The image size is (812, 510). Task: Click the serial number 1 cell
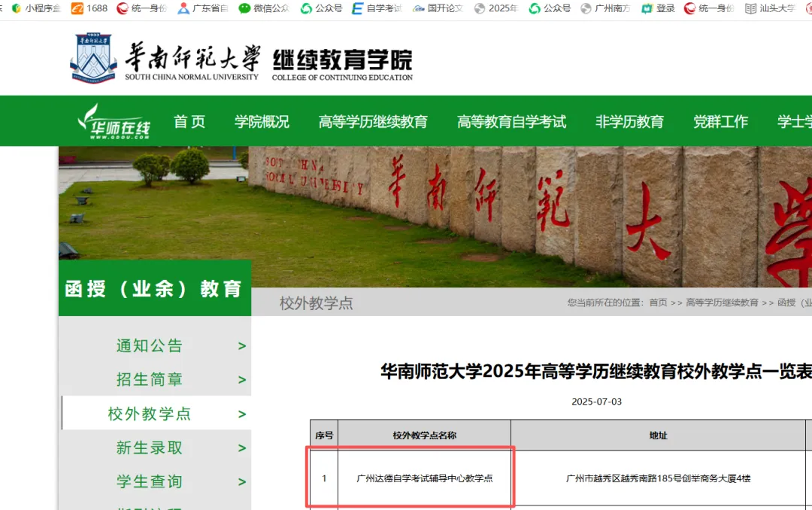(324, 478)
